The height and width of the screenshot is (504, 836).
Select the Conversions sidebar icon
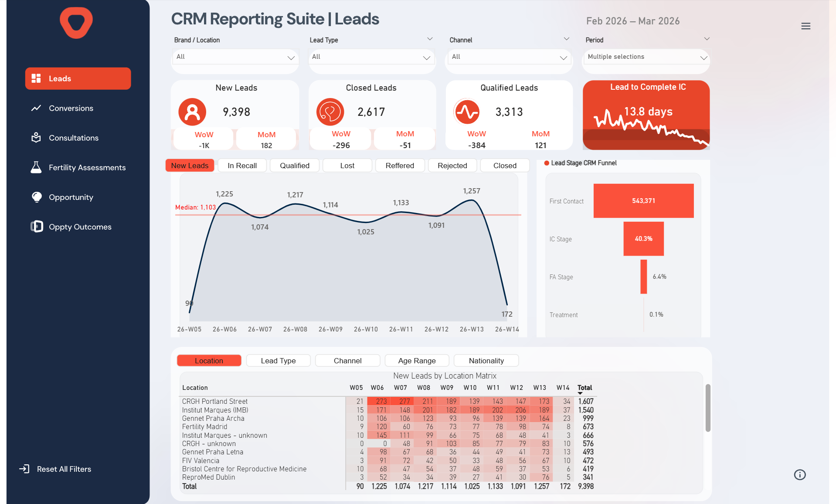[36, 108]
